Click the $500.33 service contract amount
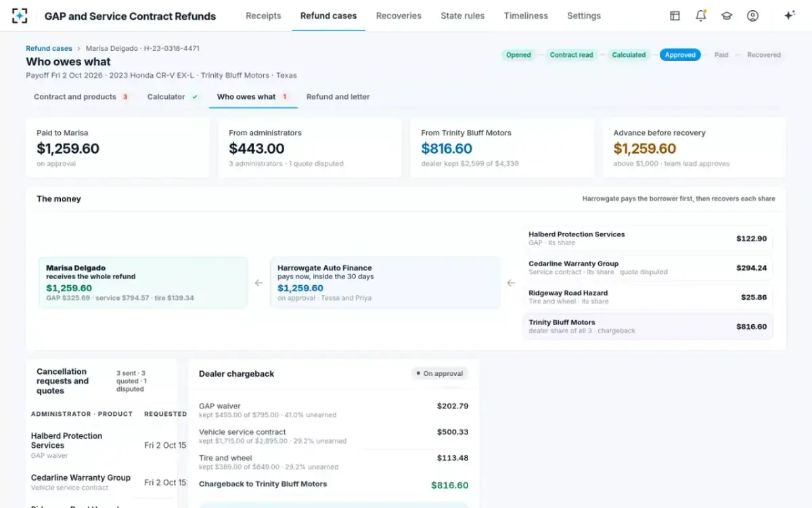The height and width of the screenshot is (508, 812). coord(453,432)
